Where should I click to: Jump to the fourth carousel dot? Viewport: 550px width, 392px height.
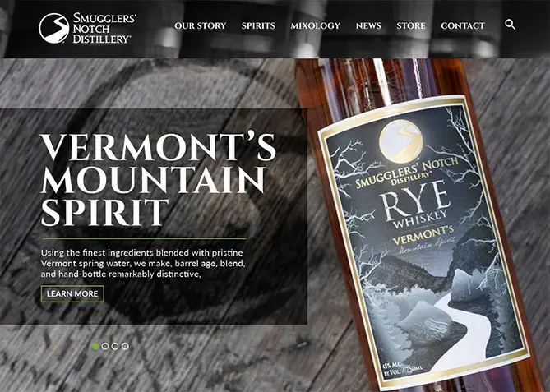tap(125, 347)
